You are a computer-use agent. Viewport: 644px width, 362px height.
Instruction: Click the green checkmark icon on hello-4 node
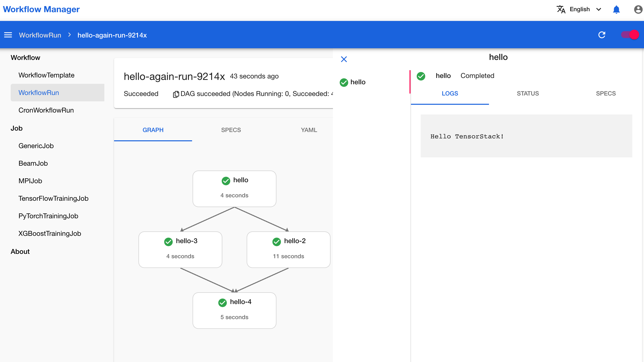(x=222, y=302)
